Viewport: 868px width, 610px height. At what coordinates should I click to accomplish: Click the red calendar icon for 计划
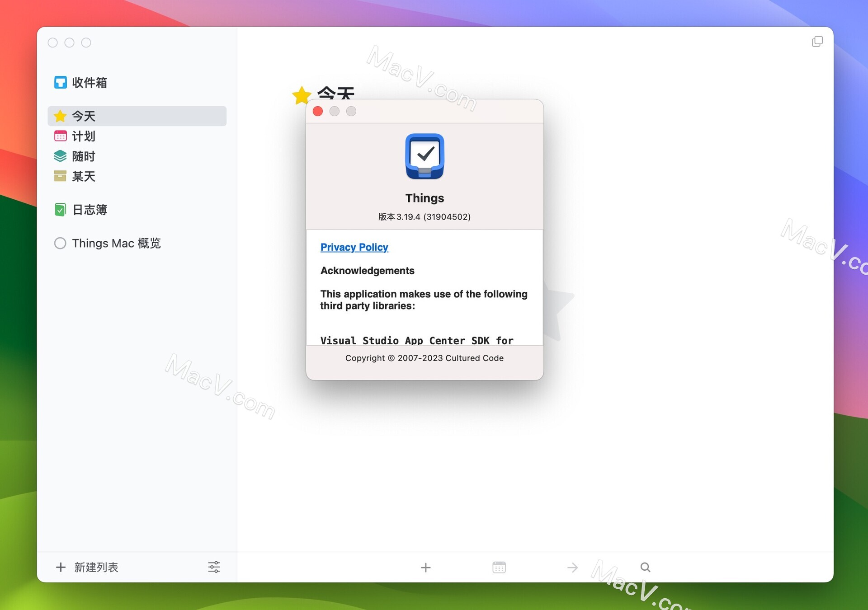coord(60,136)
